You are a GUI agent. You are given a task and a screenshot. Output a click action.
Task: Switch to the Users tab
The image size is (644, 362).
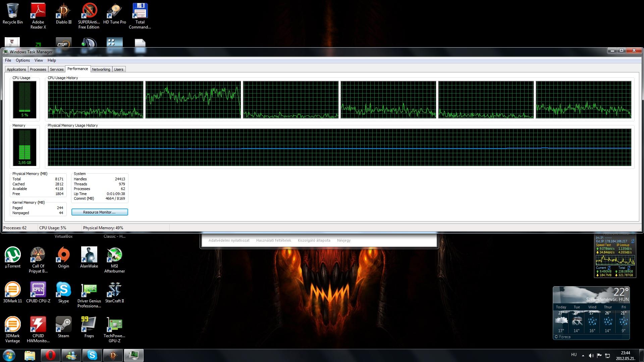click(x=119, y=69)
